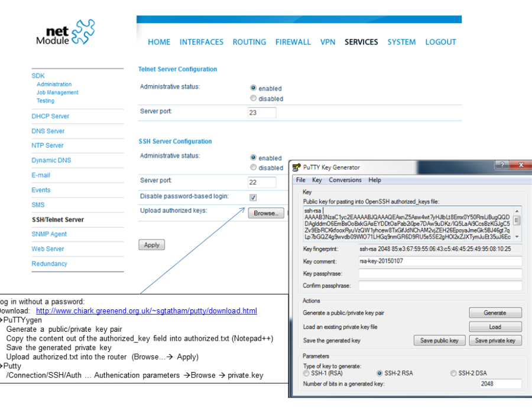Open the File menu in PuTTYgen
The width and height of the screenshot is (532, 414).
(301, 180)
